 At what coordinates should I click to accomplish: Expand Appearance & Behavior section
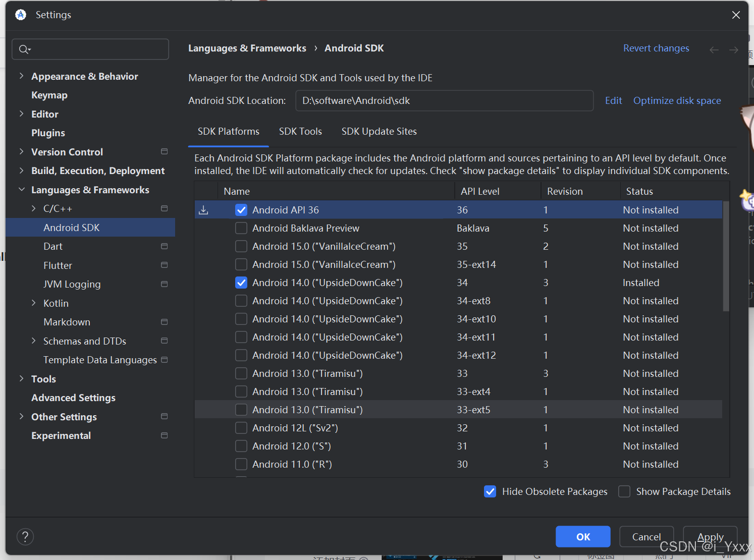coord(21,76)
